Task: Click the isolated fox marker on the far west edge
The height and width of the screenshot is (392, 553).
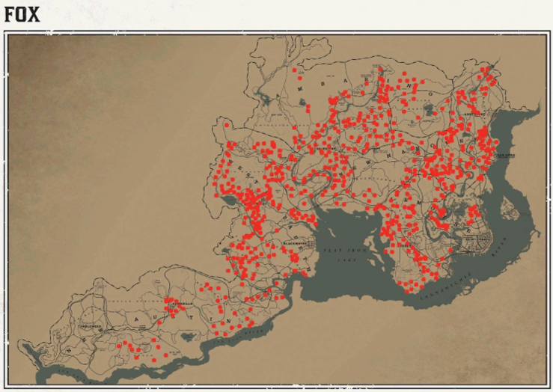Action: click(x=227, y=125)
